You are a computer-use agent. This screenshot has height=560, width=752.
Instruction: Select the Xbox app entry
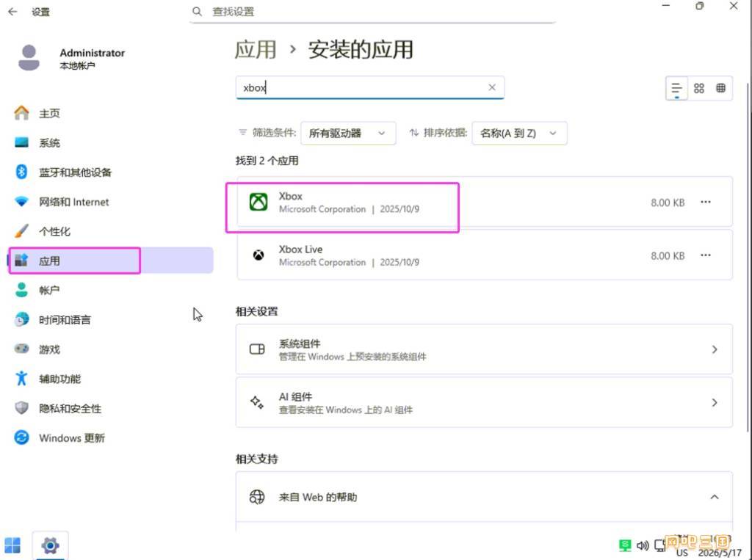coord(485,202)
